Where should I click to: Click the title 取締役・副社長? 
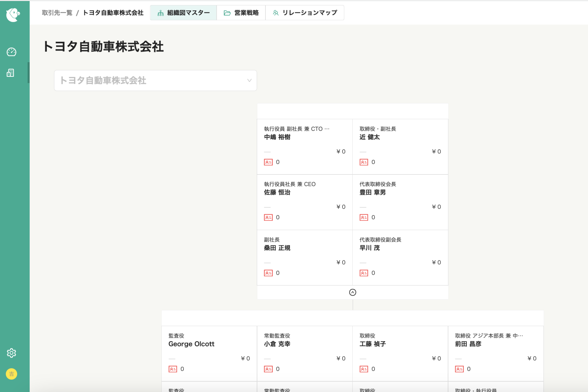(378, 129)
